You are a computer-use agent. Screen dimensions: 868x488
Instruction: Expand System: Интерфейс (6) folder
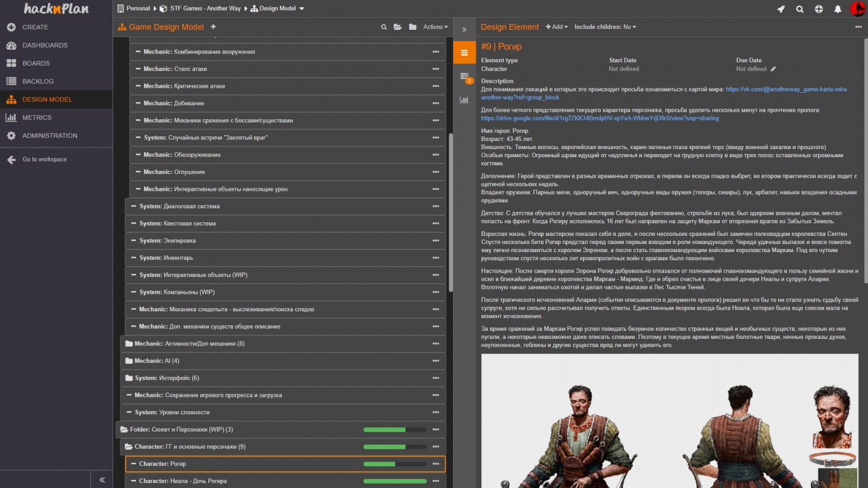[x=129, y=378]
